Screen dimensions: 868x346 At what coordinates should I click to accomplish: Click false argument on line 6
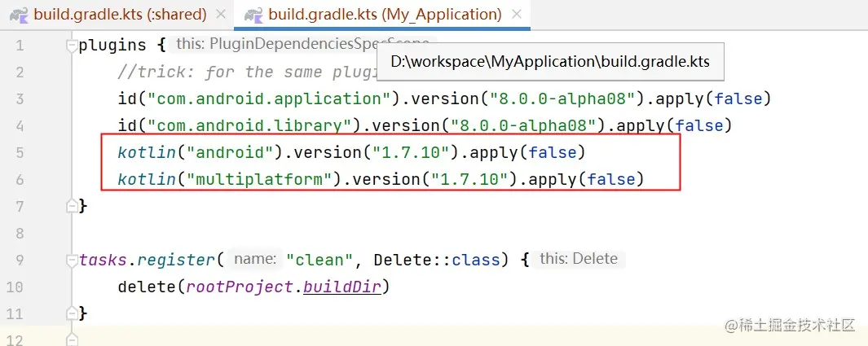[x=611, y=179]
